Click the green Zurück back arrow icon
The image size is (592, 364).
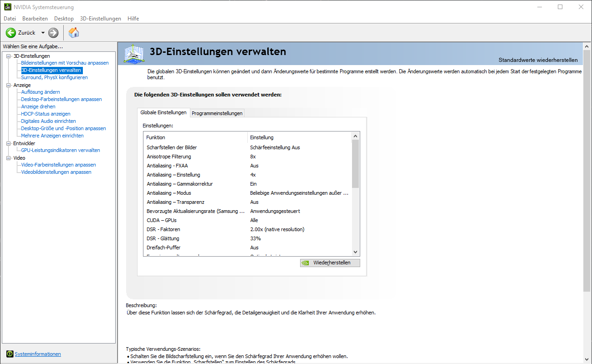coord(11,33)
